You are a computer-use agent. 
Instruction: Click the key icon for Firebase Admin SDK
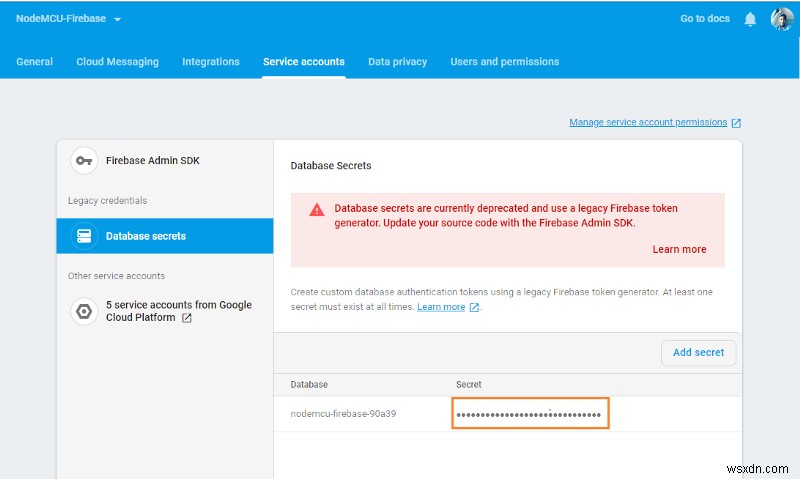84,161
